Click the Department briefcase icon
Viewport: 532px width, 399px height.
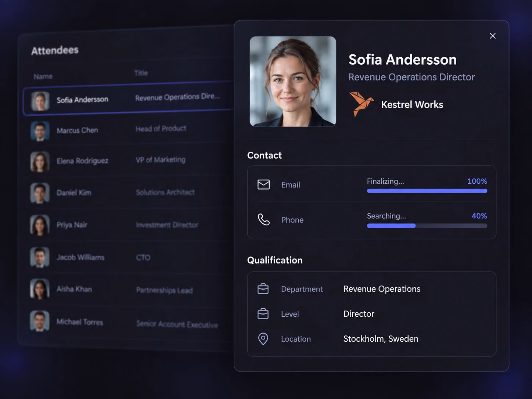pyautogui.click(x=263, y=289)
